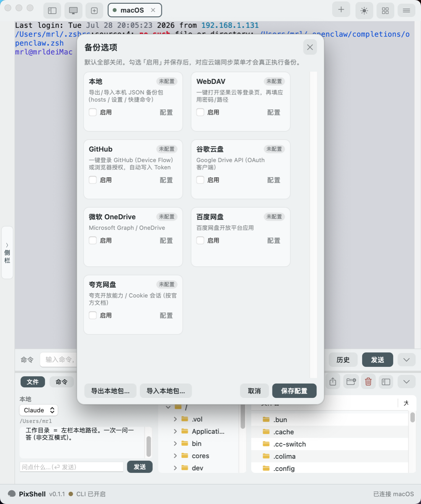The width and height of the screenshot is (421, 504).
Task: Click the .cache folder icon
Action: (266, 432)
